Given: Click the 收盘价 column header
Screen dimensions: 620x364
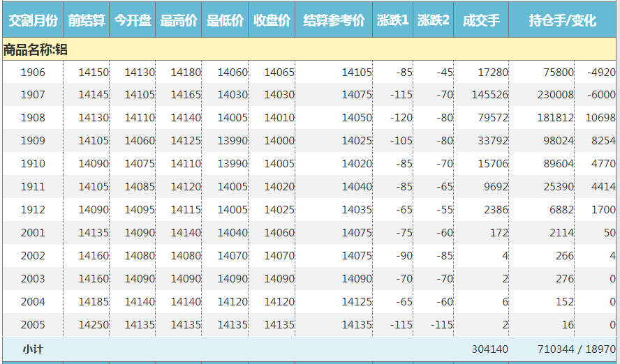Looking at the screenshot, I should 272,21.
